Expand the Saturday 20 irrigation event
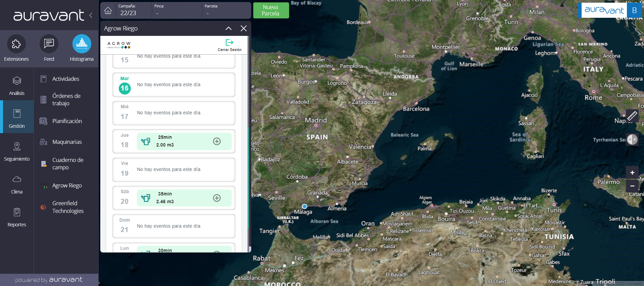Image resolution: width=644 pixels, height=286 pixels. click(217, 198)
